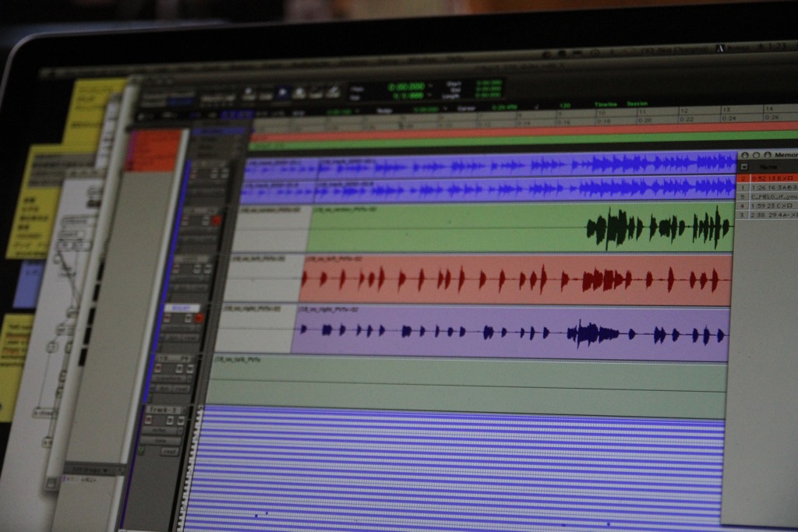
Task: Click the green Session button
Action: (x=637, y=104)
